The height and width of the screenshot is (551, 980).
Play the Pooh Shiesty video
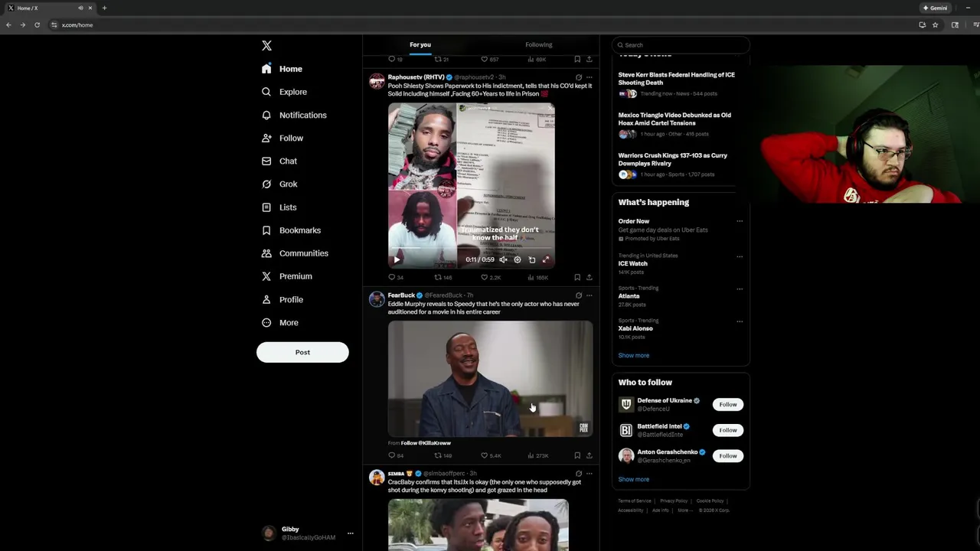coord(397,259)
